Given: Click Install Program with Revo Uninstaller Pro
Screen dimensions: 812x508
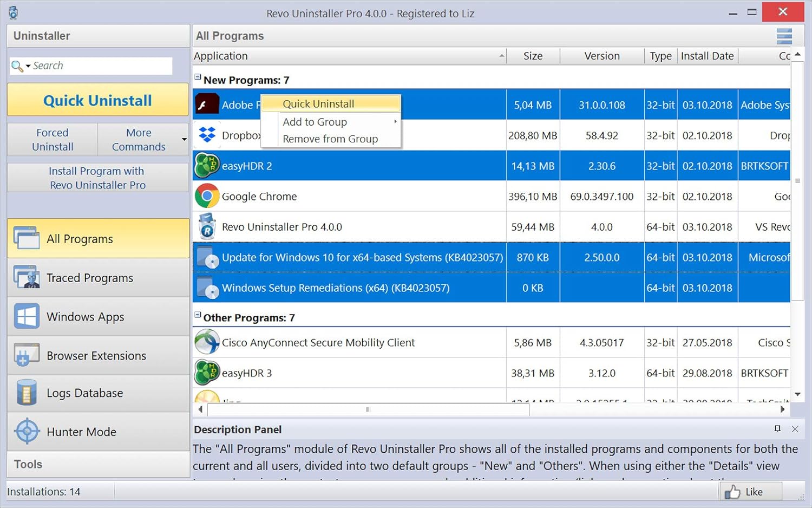Looking at the screenshot, I should (x=98, y=178).
